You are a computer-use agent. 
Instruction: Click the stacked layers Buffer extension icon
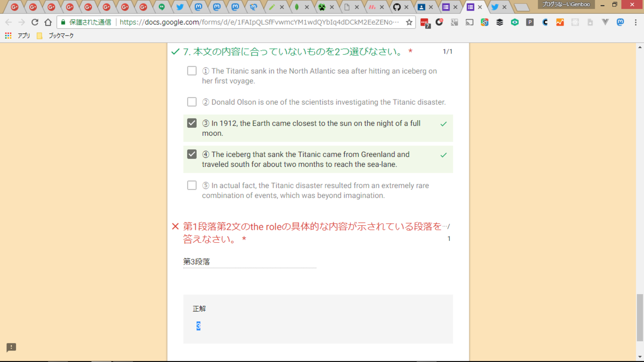click(500, 22)
